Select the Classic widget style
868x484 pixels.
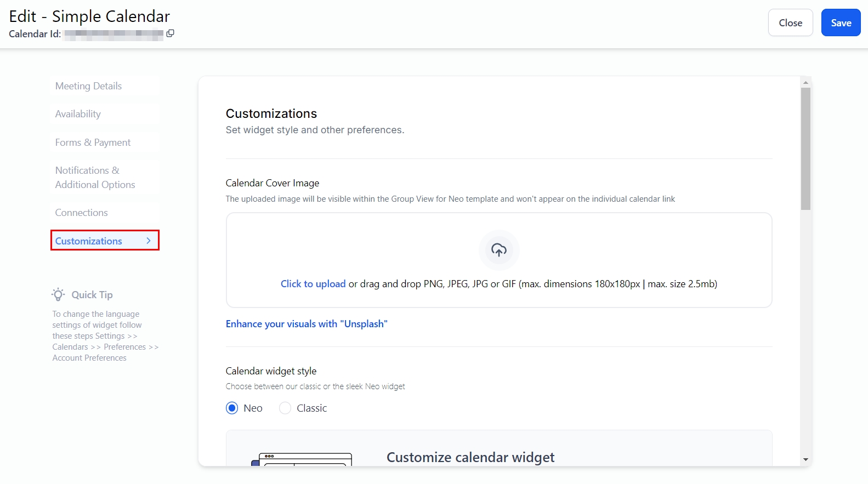285,408
